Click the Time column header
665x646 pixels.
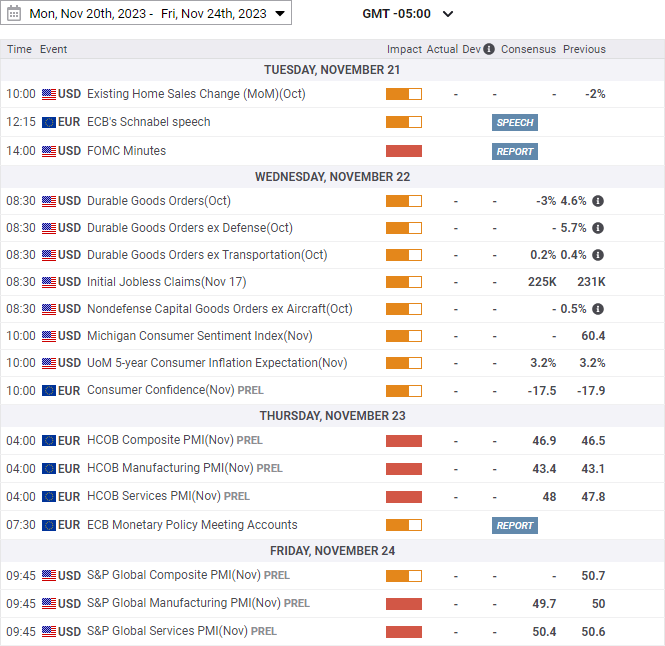click(19, 49)
